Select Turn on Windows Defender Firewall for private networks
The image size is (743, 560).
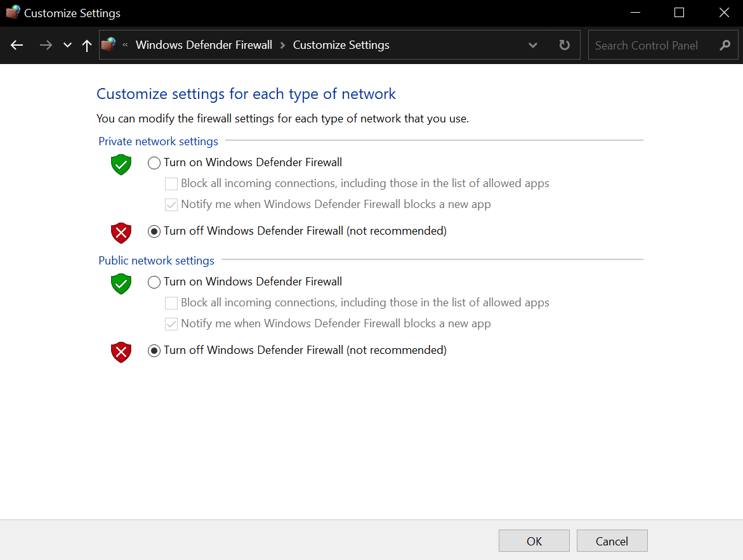click(154, 163)
